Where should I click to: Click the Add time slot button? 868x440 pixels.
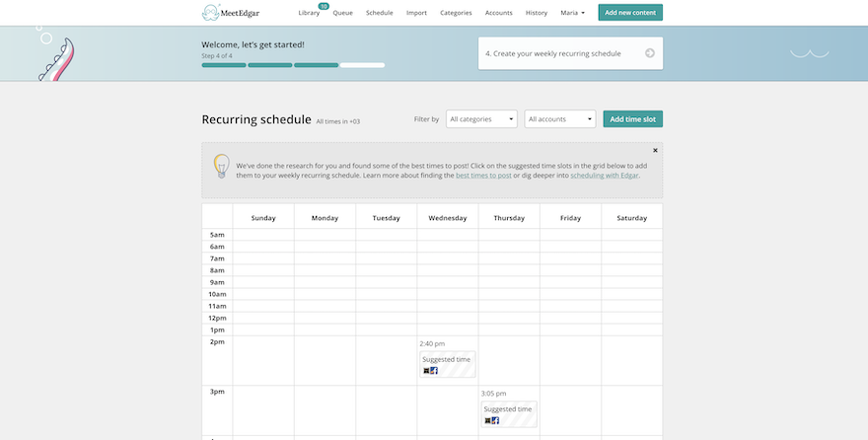(632, 119)
